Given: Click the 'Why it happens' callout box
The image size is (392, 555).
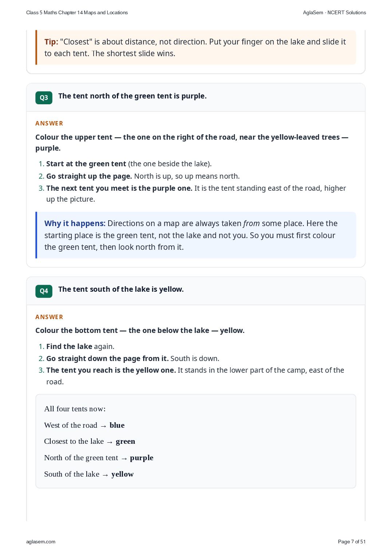Looking at the screenshot, I should pyautogui.click(x=196, y=235).
